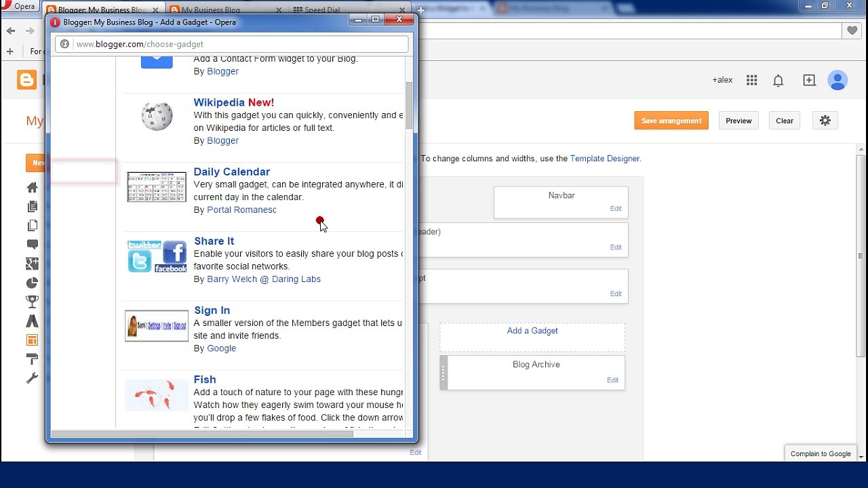Click the popup horizontal scrollbar
This screenshot has height=488, width=868.
(x=202, y=434)
